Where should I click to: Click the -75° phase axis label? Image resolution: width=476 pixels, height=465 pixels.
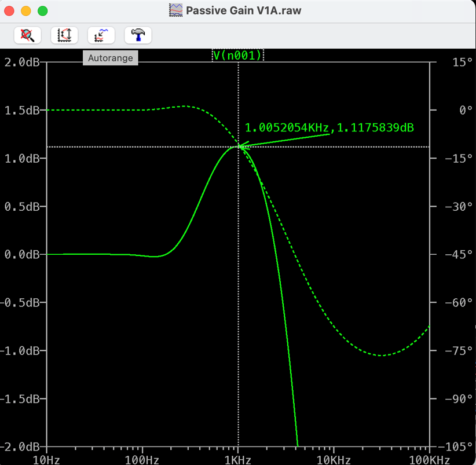(459, 350)
